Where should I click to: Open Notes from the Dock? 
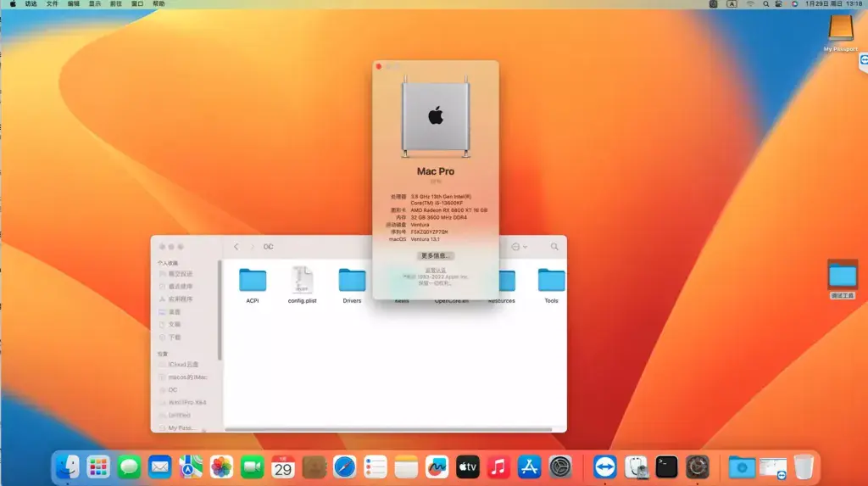tap(406, 466)
